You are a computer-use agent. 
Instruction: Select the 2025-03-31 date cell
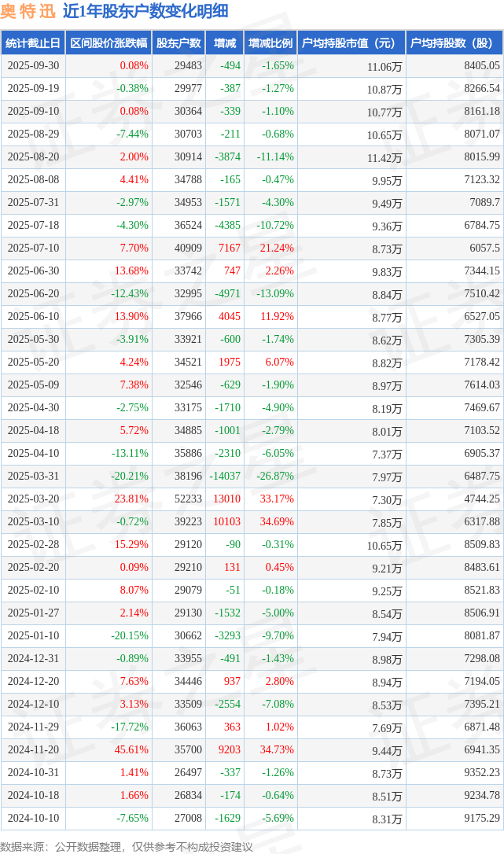[x=33, y=476]
